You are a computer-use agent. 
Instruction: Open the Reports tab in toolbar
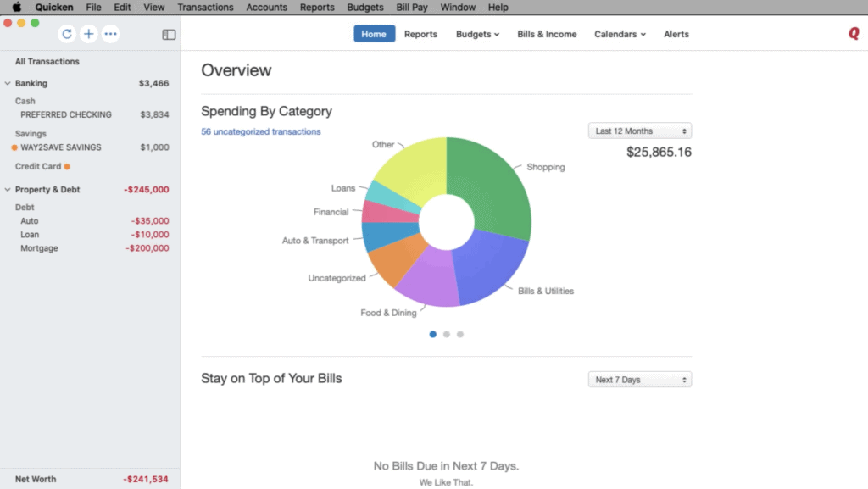[x=420, y=34]
